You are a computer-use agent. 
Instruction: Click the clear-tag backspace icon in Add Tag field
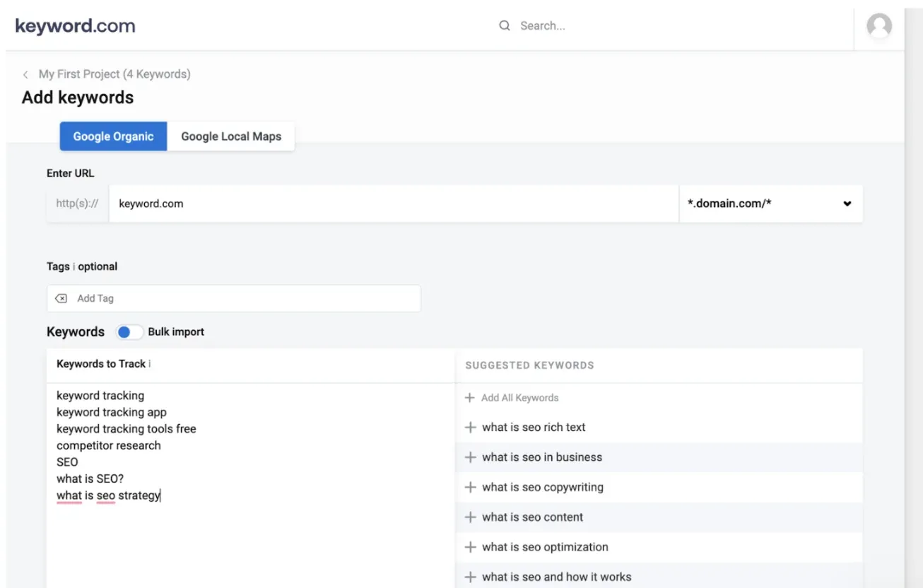61,298
